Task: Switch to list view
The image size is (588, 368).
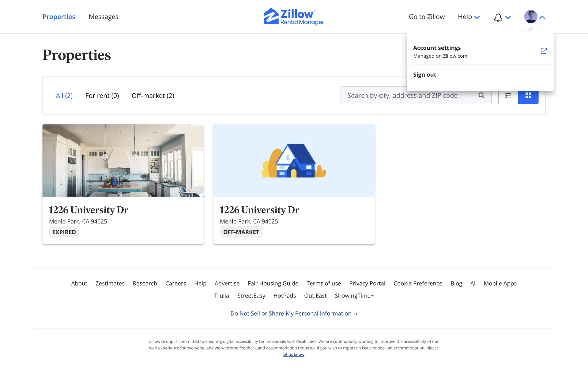Action: click(508, 95)
